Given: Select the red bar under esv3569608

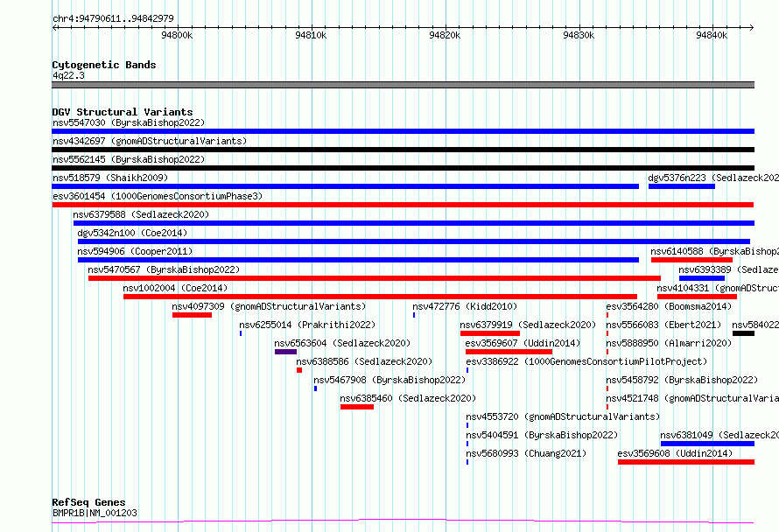Looking at the screenshot, I should click(x=686, y=462).
